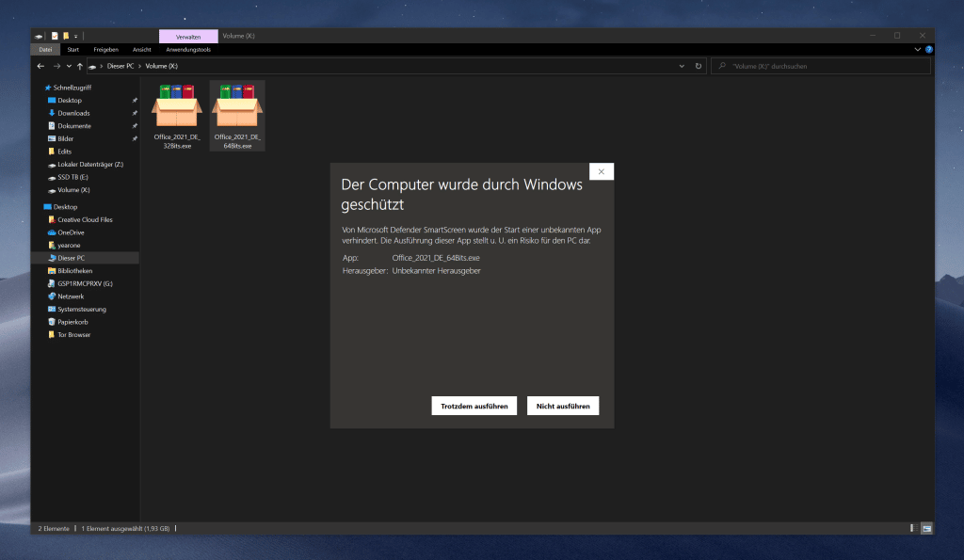Viewport: 964px width, 560px height.
Task: Switch to the Start ribbon tab
Action: click(73, 49)
